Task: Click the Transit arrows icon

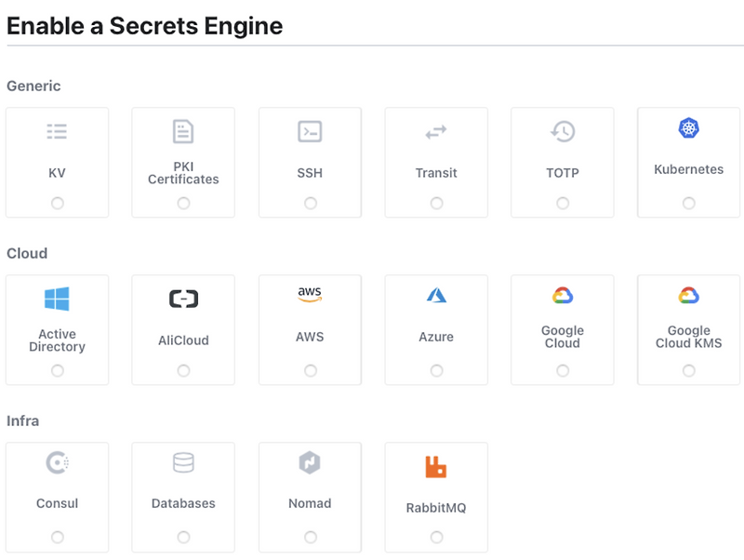Action: [x=436, y=132]
